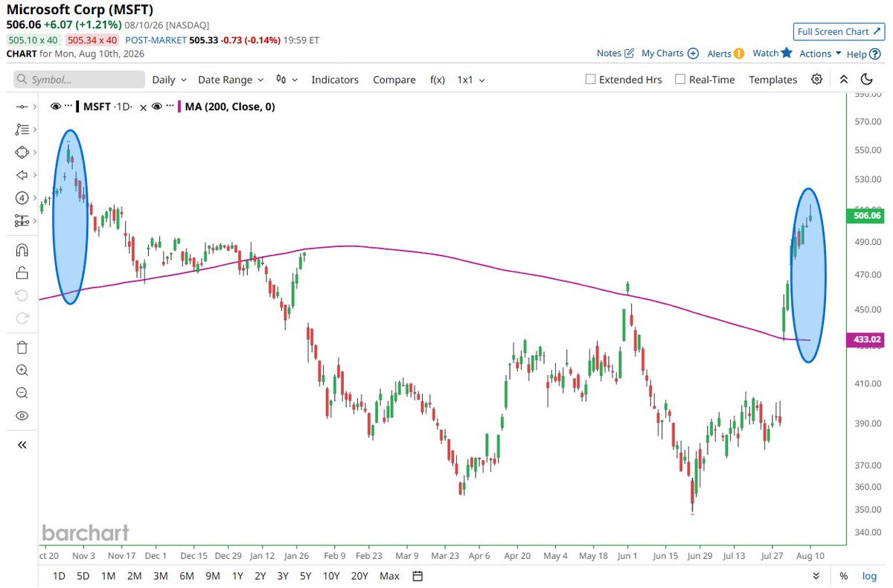Select the 1D period

(x=60, y=576)
